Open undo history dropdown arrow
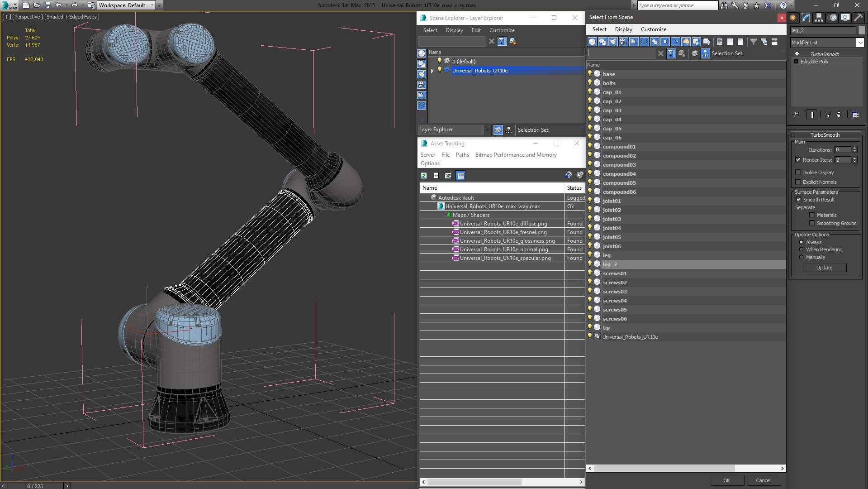This screenshot has height=489, width=868. click(67, 5)
